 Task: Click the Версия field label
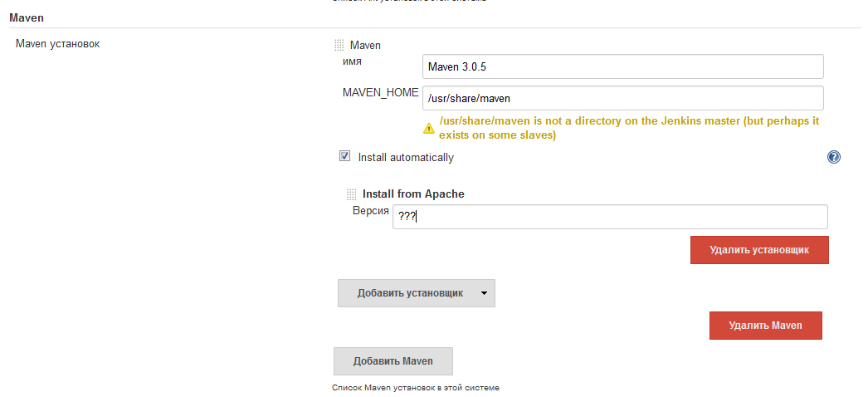coord(371,211)
